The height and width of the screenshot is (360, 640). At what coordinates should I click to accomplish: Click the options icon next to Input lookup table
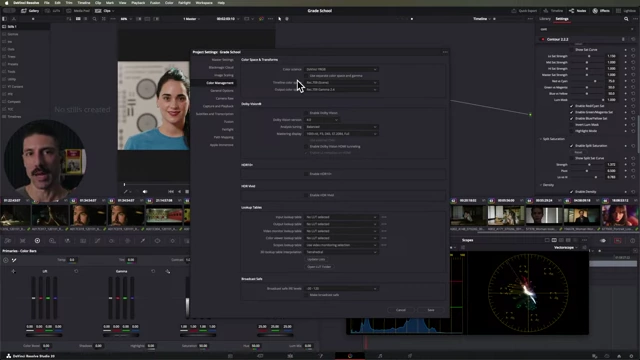[384, 217]
